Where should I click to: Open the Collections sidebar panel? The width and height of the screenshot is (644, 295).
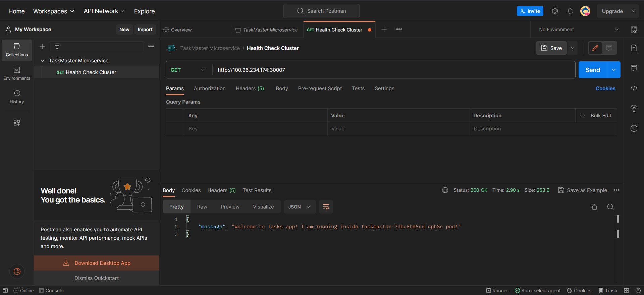coord(17,50)
